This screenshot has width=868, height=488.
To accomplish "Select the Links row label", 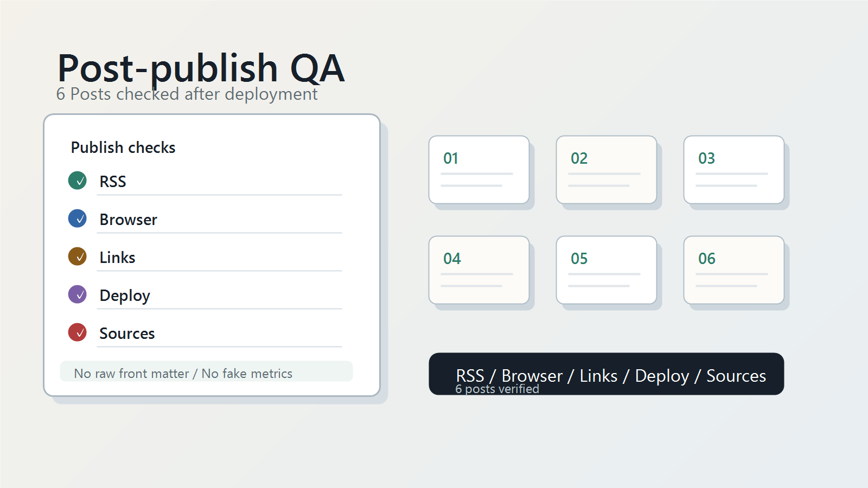I will pos(118,258).
